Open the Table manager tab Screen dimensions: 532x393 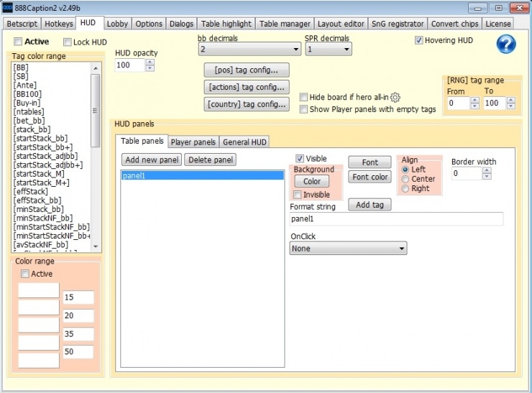pos(285,24)
